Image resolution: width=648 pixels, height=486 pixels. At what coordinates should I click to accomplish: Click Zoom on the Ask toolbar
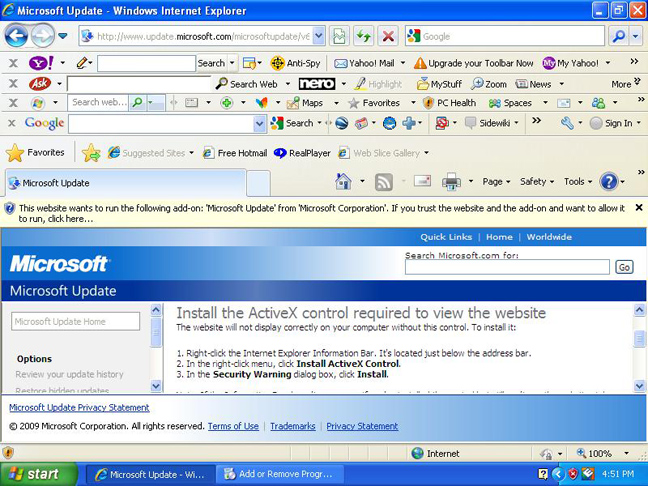click(x=489, y=84)
